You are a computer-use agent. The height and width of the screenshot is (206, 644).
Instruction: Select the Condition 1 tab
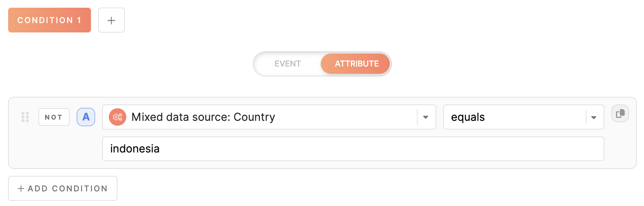(49, 20)
